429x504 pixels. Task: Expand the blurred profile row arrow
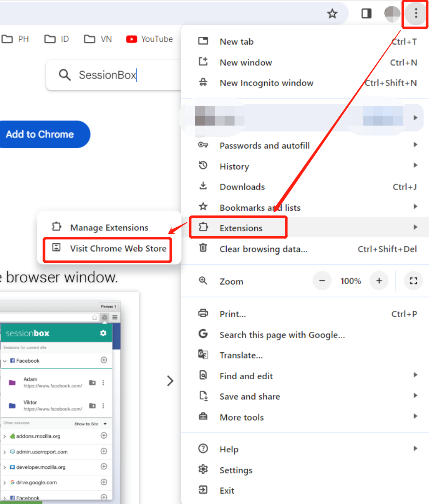[415, 118]
